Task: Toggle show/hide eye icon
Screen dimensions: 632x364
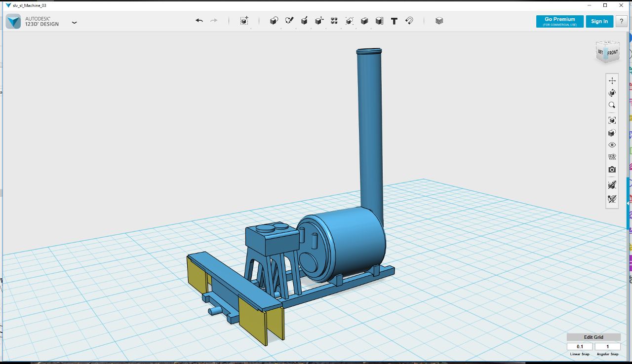Action: pyautogui.click(x=612, y=145)
